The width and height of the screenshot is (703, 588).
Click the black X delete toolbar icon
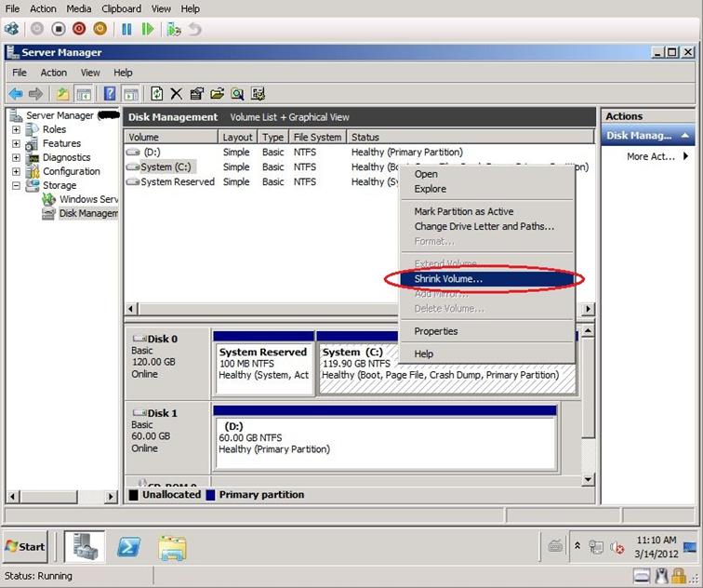pos(176,93)
